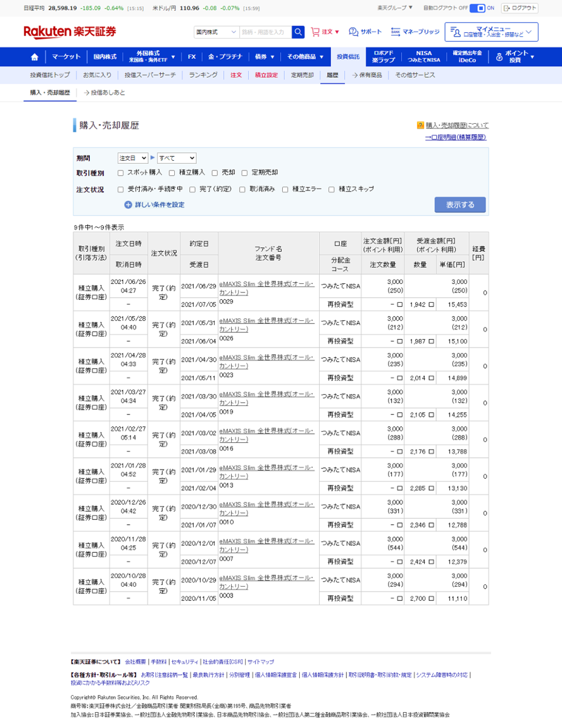Check the 完了(約定) checkbox
Screen dimensions: 562x728
pyautogui.click(x=192, y=189)
